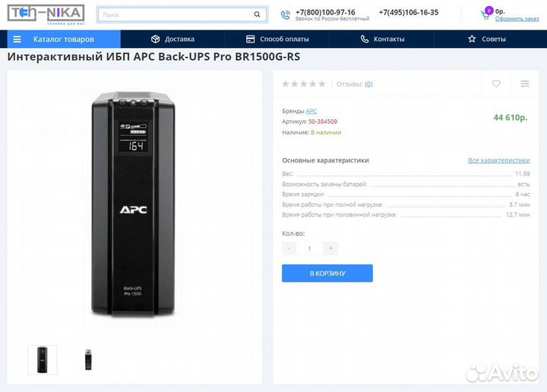
Task: Click the Время зарядки row
Action: click(x=406, y=194)
